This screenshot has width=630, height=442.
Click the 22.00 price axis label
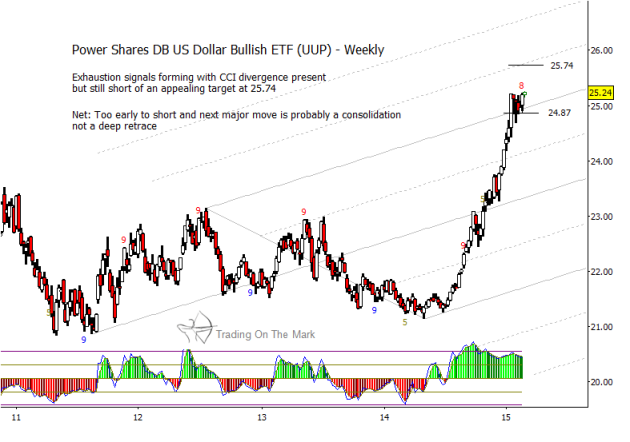pos(601,272)
